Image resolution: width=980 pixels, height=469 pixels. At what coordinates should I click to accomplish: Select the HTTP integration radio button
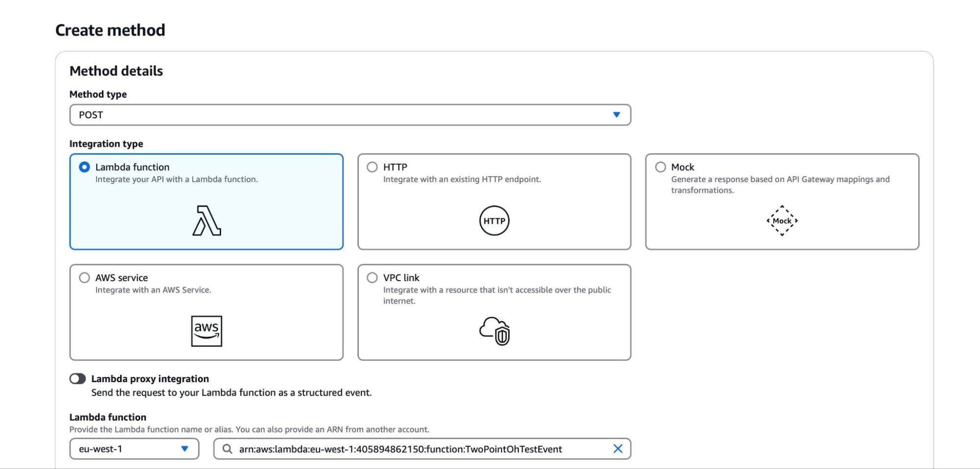pos(372,167)
